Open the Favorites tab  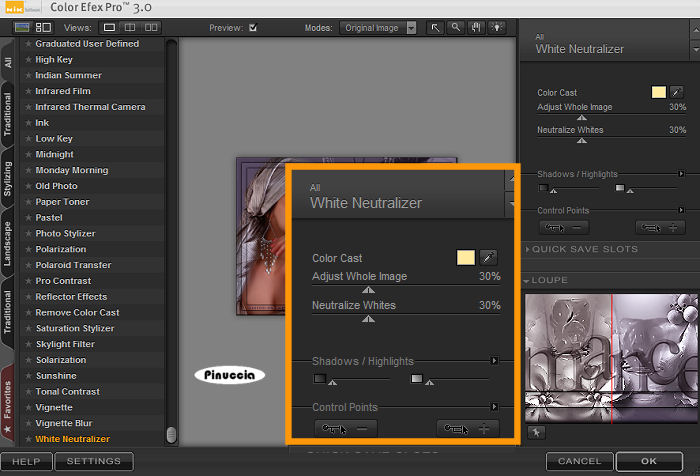tap(8, 405)
